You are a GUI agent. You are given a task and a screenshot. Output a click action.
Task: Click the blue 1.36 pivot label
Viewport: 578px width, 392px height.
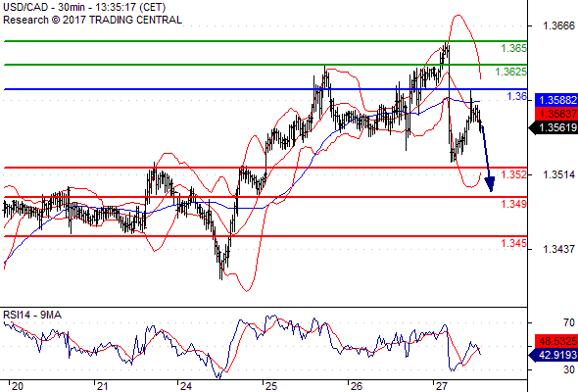pyautogui.click(x=517, y=96)
